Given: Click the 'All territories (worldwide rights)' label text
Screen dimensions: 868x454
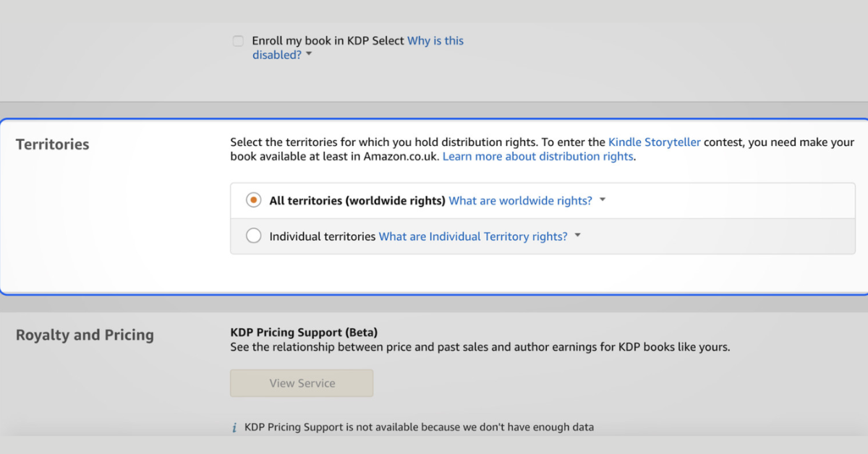Looking at the screenshot, I should pos(357,200).
